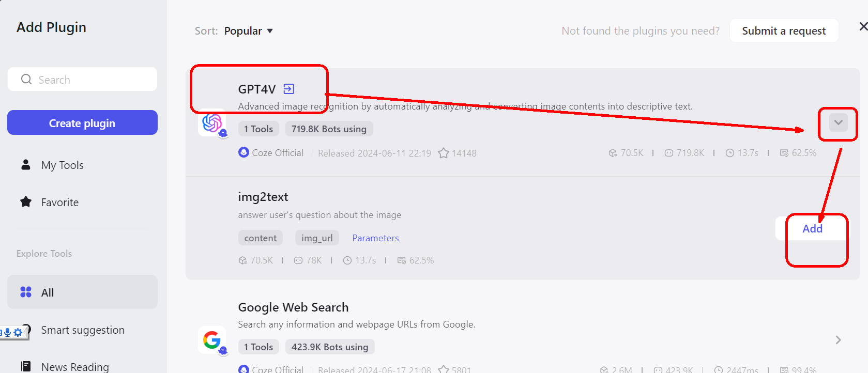This screenshot has height=373, width=868.
Task: Select the All tools category
Action: click(82, 292)
